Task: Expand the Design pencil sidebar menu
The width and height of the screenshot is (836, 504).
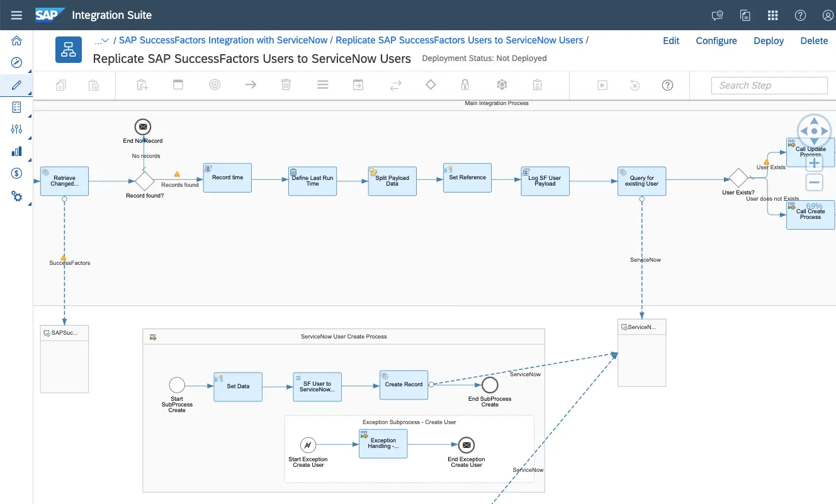Action: (16, 85)
